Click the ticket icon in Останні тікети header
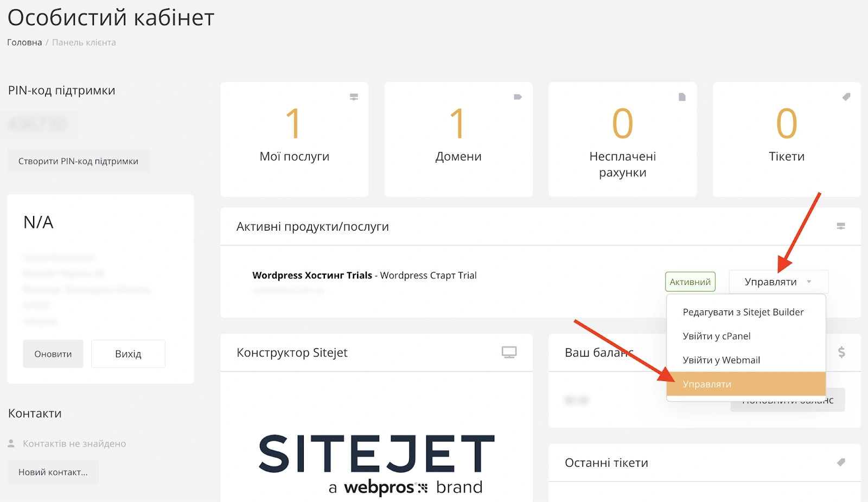Screen dimensions: 868x502 [x=840, y=462]
